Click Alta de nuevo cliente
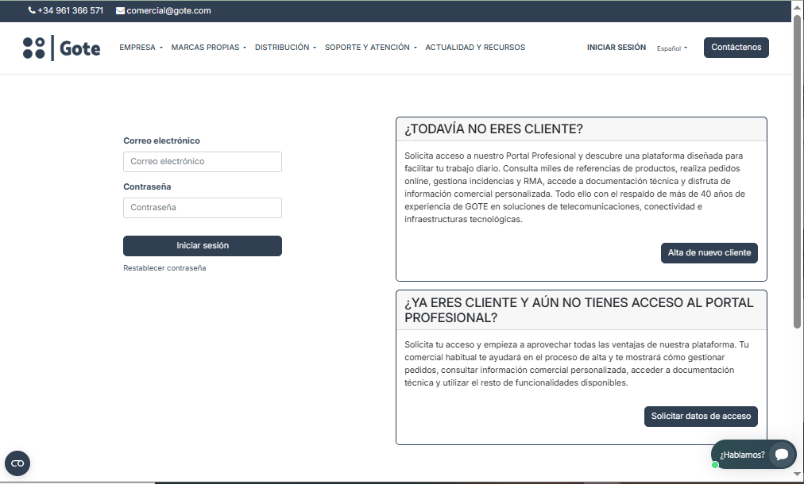This screenshot has width=804, height=484. click(x=709, y=253)
